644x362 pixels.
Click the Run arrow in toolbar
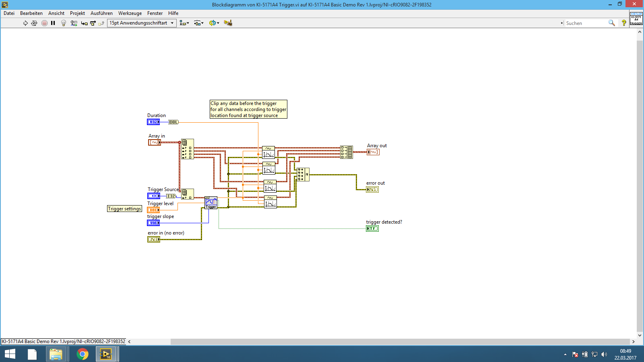pyautogui.click(x=25, y=23)
